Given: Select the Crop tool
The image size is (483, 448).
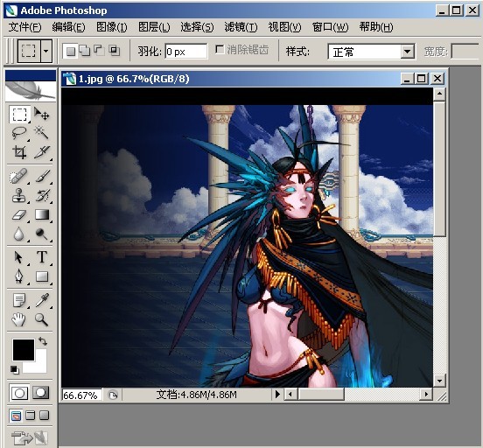Looking at the screenshot, I should 19,152.
